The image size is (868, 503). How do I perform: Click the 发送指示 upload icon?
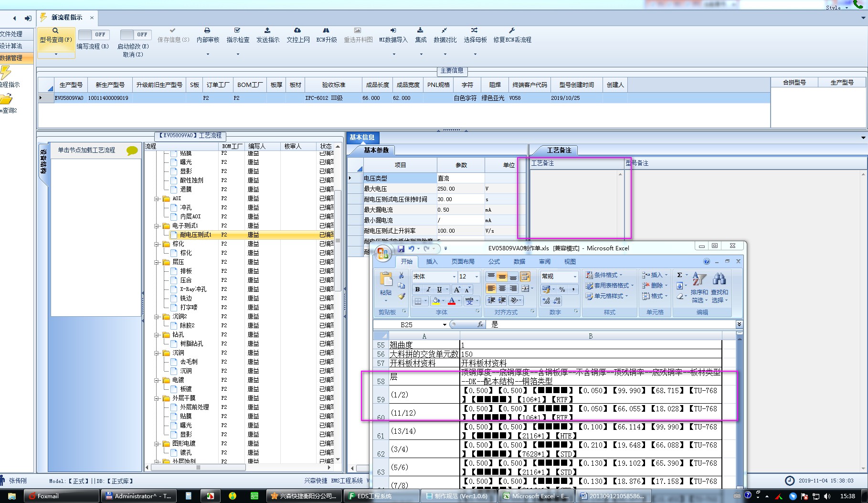[x=267, y=31]
